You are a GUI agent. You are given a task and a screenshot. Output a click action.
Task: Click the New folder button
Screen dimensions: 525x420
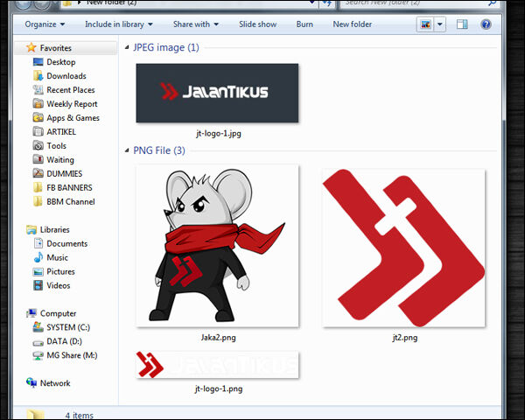[x=353, y=24]
